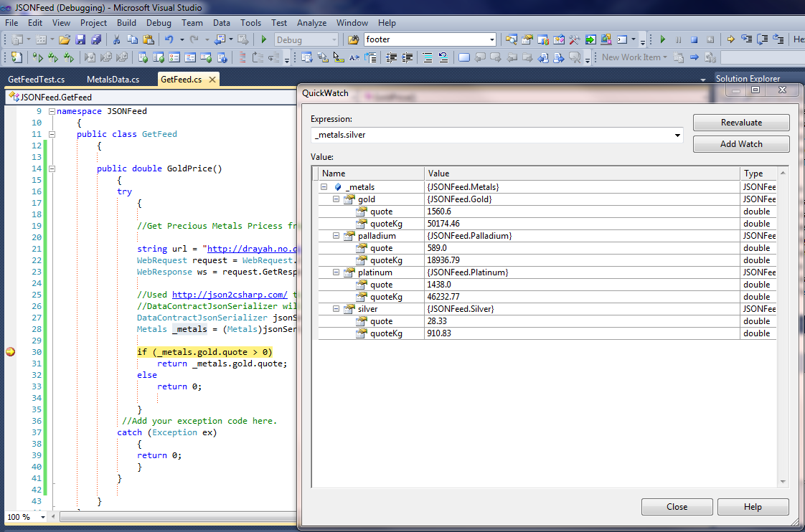The width and height of the screenshot is (805, 532).
Task: Click the Find in Files binoculars icon
Action: pyautogui.click(x=353, y=39)
